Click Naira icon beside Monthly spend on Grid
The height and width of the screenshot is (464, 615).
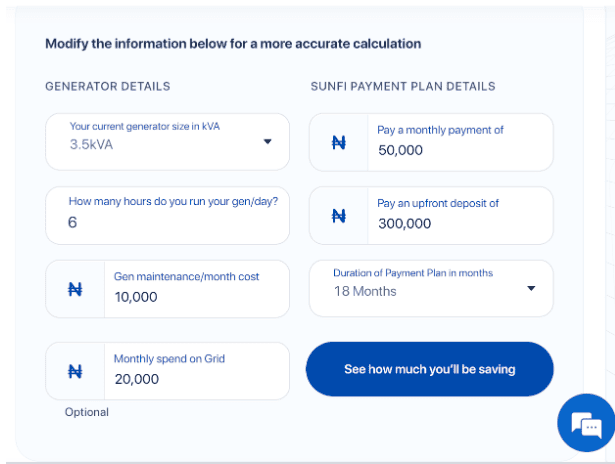point(75,371)
